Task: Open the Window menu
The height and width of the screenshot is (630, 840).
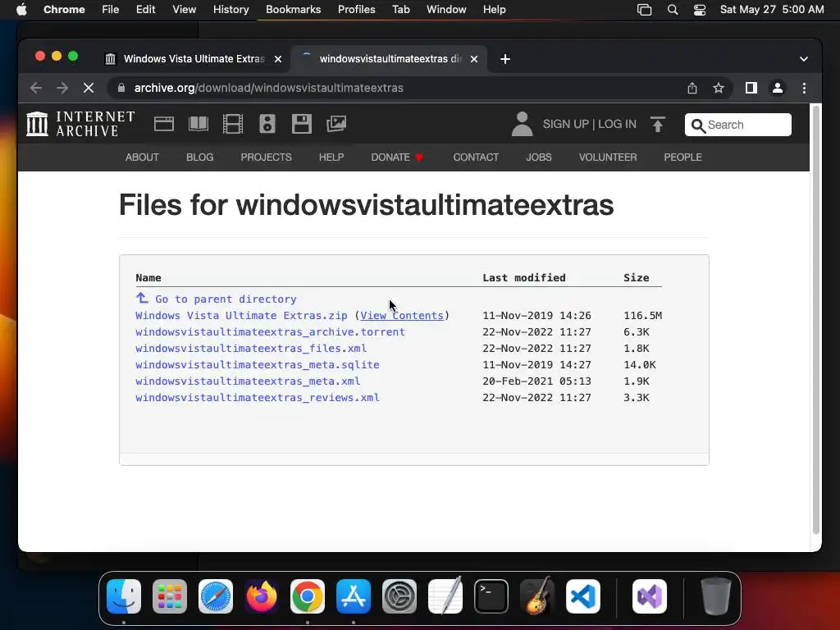Action: click(446, 10)
